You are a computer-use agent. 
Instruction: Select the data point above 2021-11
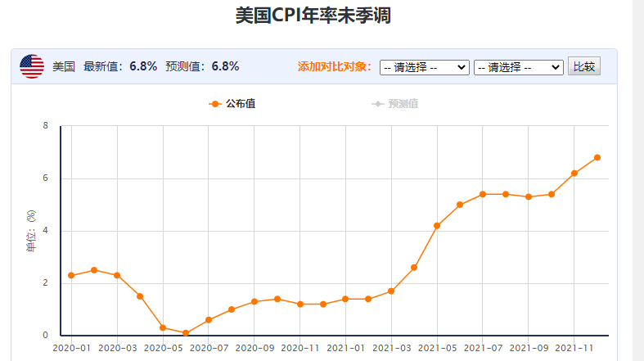(x=574, y=173)
